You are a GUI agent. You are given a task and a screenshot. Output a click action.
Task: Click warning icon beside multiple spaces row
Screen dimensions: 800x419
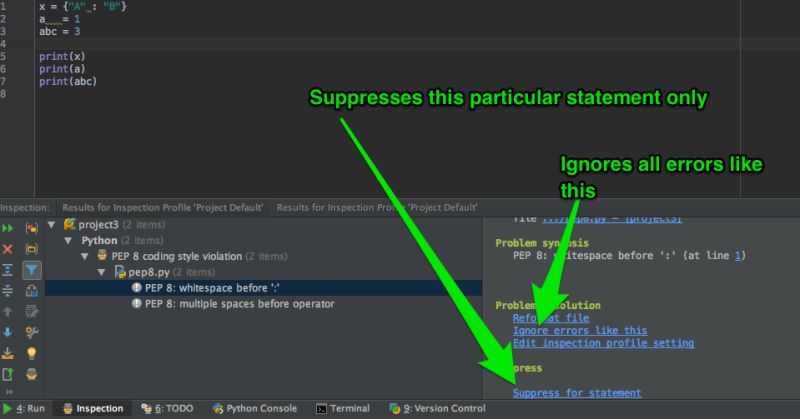[x=136, y=304]
